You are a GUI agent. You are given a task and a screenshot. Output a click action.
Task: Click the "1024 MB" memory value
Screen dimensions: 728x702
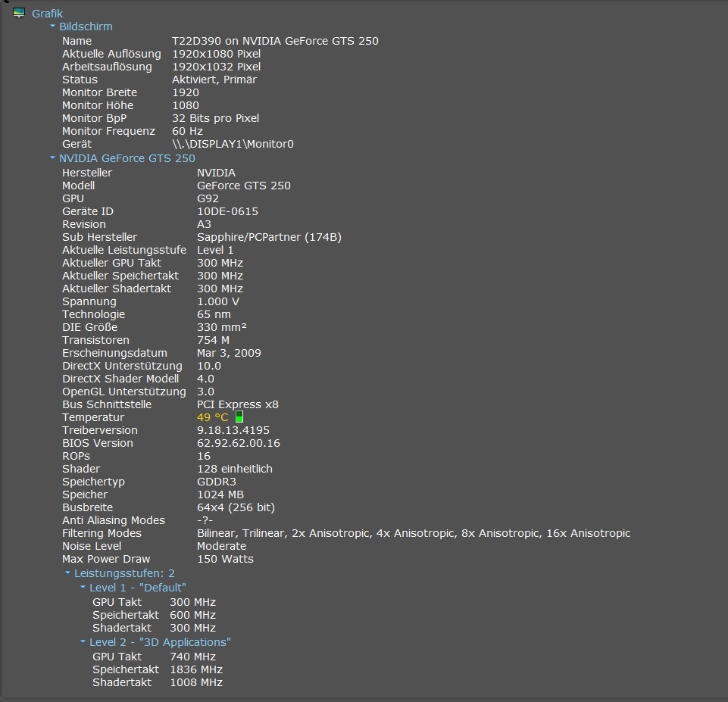[x=220, y=495]
